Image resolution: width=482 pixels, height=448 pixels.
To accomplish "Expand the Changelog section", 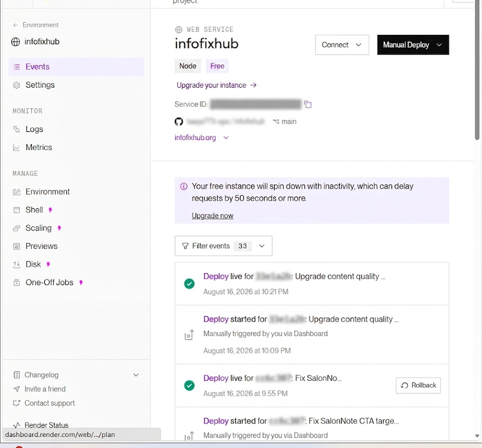I will click(x=136, y=375).
